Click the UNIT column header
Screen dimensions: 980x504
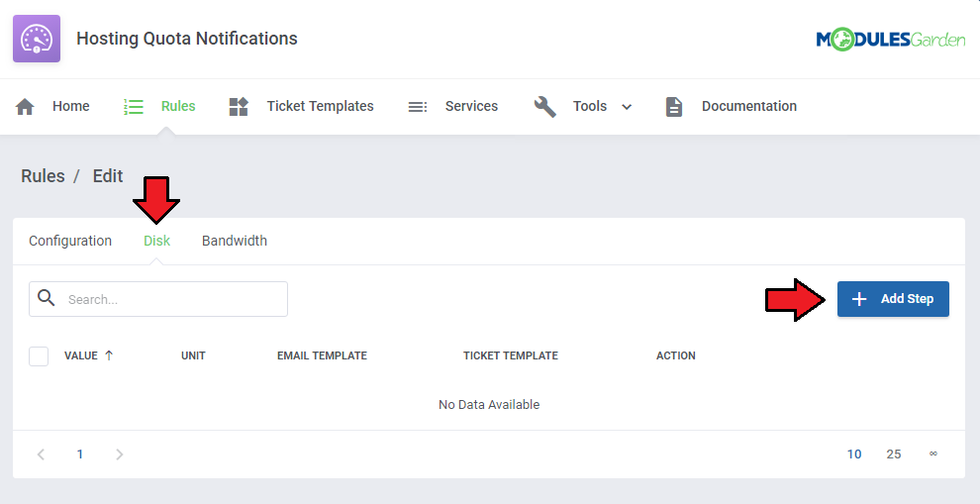[x=193, y=355]
